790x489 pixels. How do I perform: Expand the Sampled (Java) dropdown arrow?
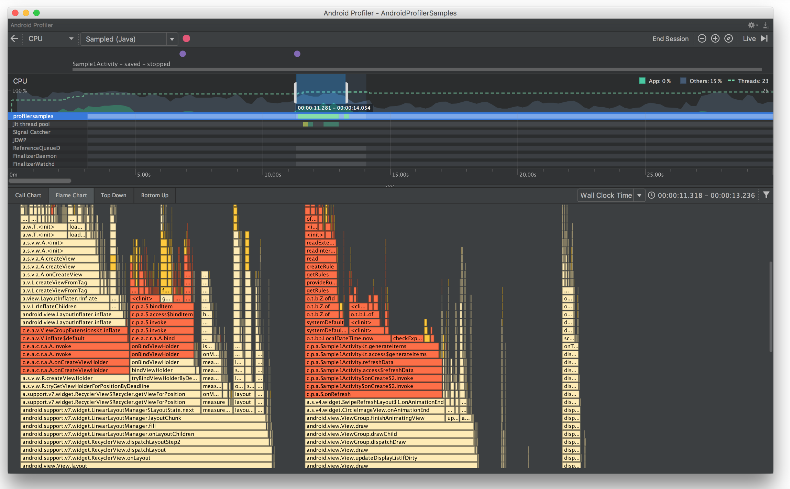172,39
